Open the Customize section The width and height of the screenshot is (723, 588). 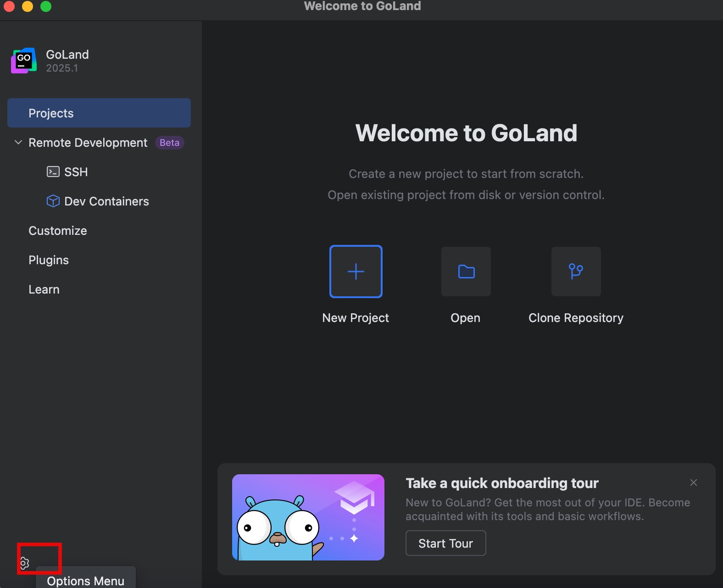click(x=58, y=231)
